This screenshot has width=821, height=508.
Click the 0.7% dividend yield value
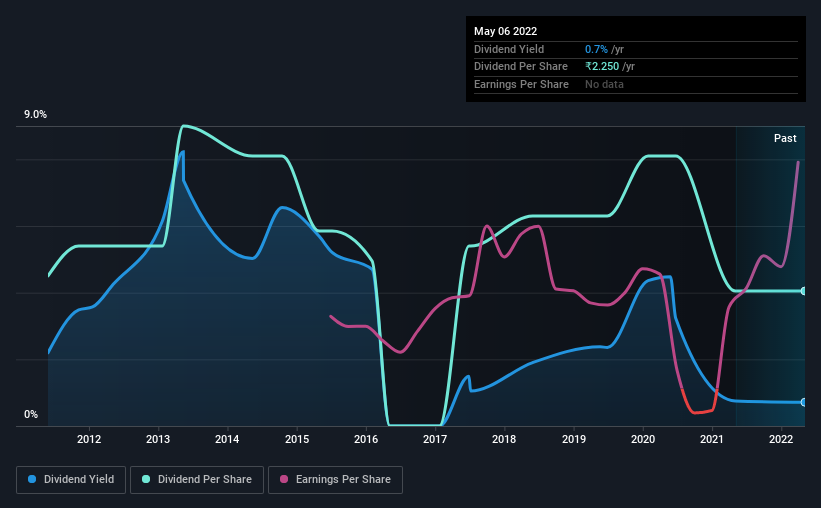[596, 49]
